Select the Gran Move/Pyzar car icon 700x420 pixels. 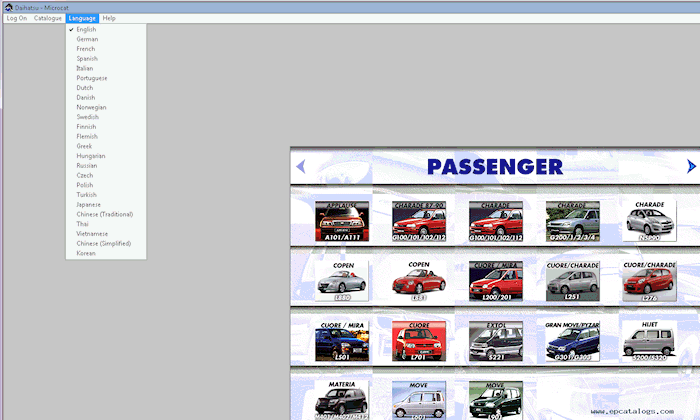point(572,341)
